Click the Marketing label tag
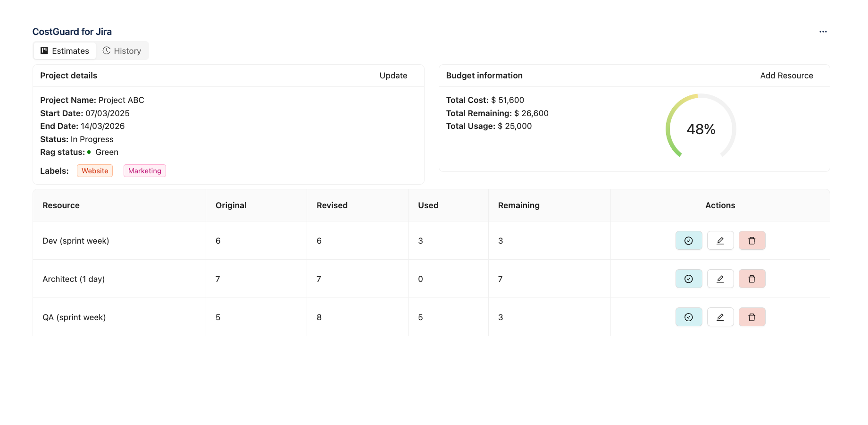 [x=145, y=171]
